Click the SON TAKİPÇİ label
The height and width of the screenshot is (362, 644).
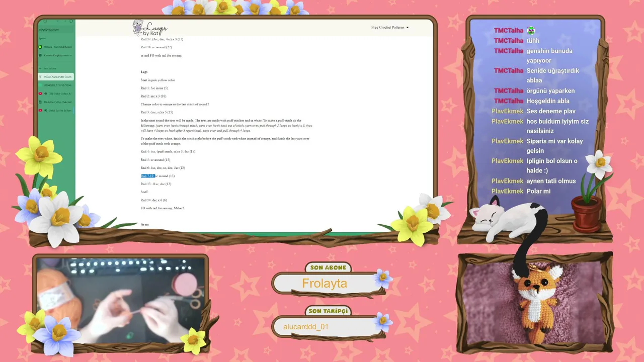coord(328,312)
